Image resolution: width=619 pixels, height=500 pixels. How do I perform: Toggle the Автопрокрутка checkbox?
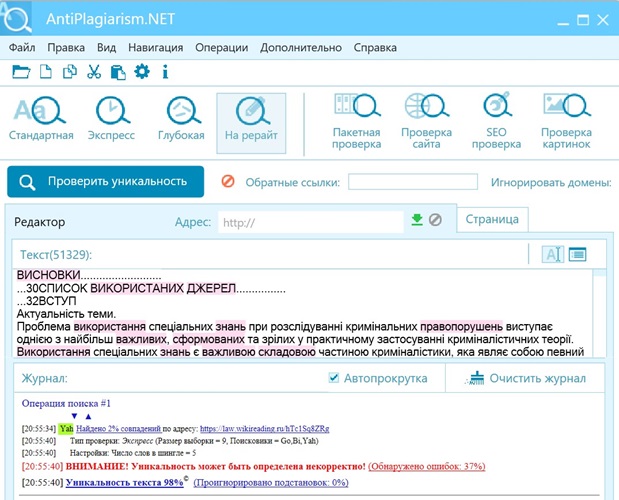tap(334, 378)
